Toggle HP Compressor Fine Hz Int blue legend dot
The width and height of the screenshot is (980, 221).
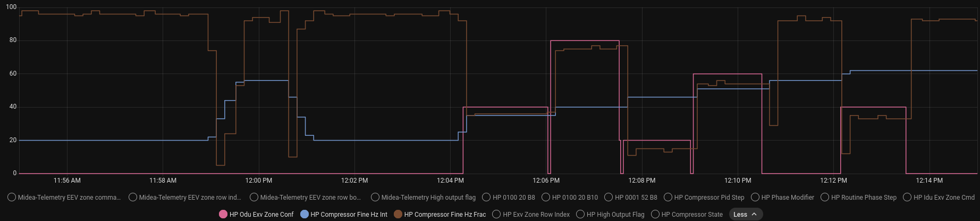305,214
